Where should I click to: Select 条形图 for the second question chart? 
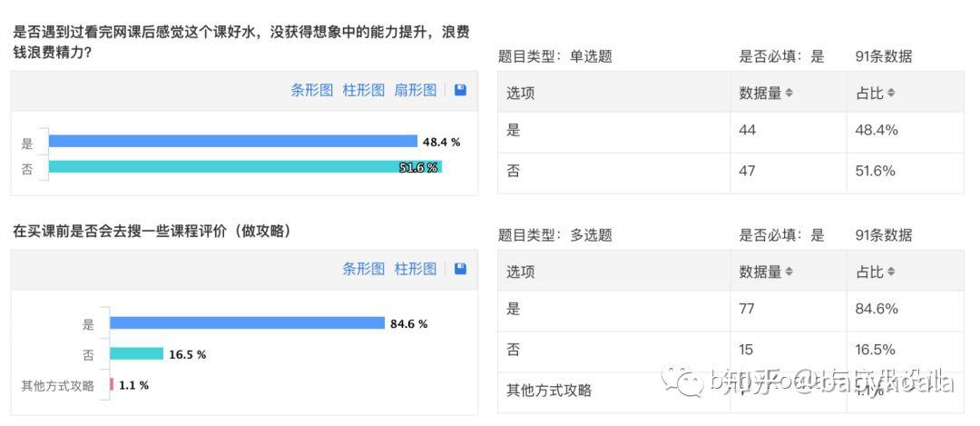tap(363, 269)
